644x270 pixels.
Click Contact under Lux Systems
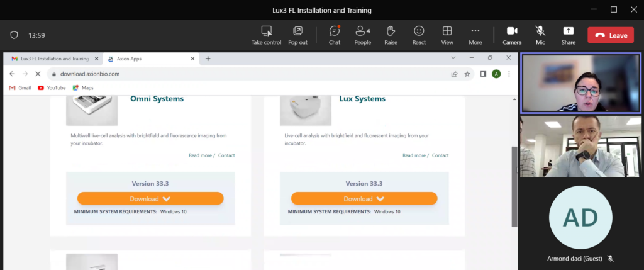pos(440,155)
